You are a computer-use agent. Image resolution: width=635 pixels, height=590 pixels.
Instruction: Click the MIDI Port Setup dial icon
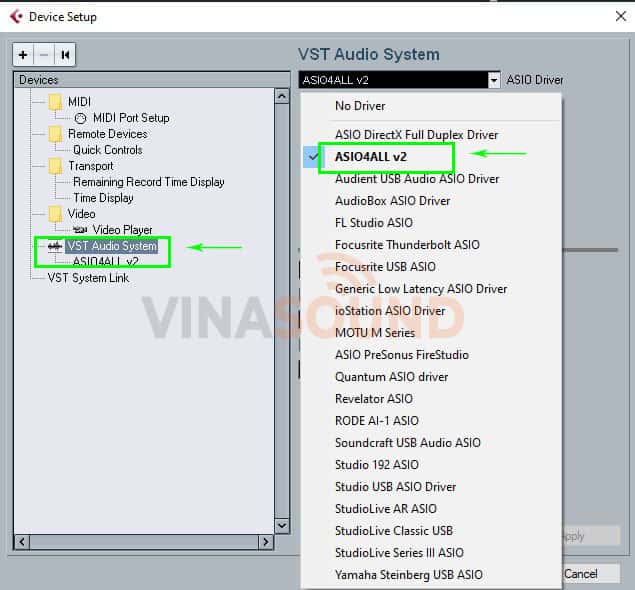pyautogui.click(x=80, y=118)
